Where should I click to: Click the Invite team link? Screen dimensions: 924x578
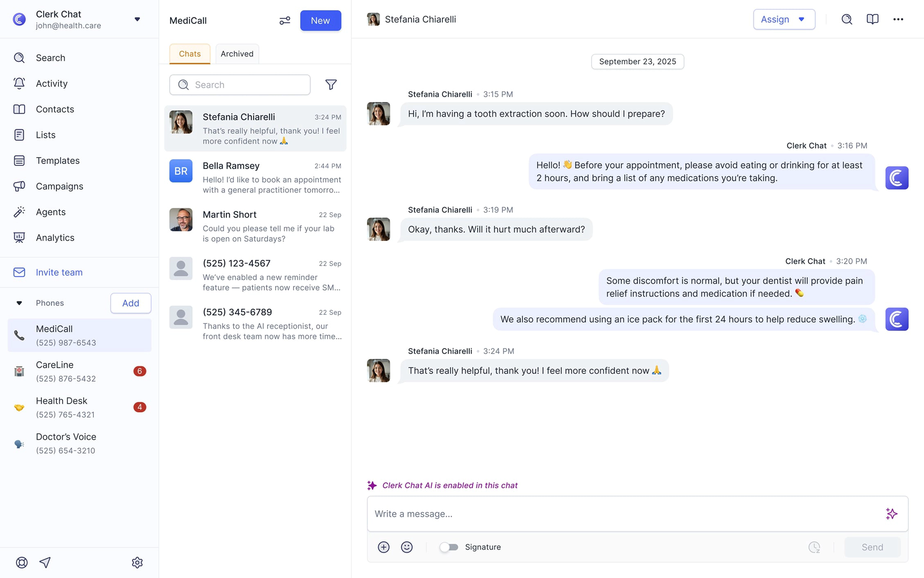pyautogui.click(x=59, y=272)
